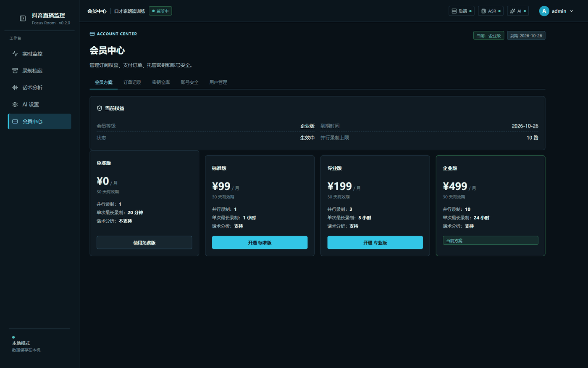Switch to the 会员方案 tab

[104, 82]
